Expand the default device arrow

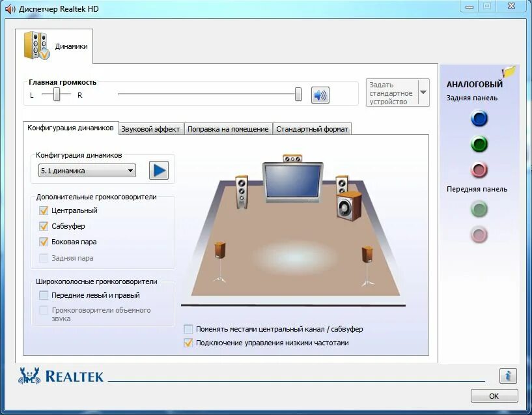tap(423, 93)
